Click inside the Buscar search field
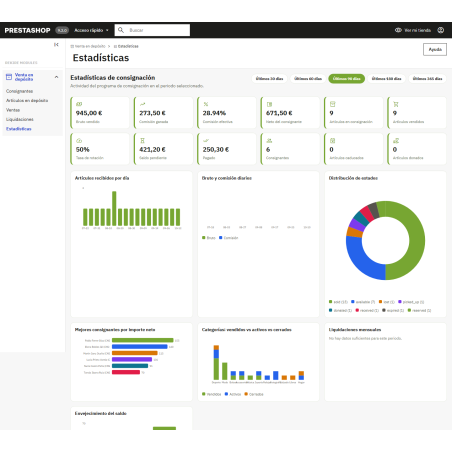Screen dimensions: 452x452 (152, 30)
